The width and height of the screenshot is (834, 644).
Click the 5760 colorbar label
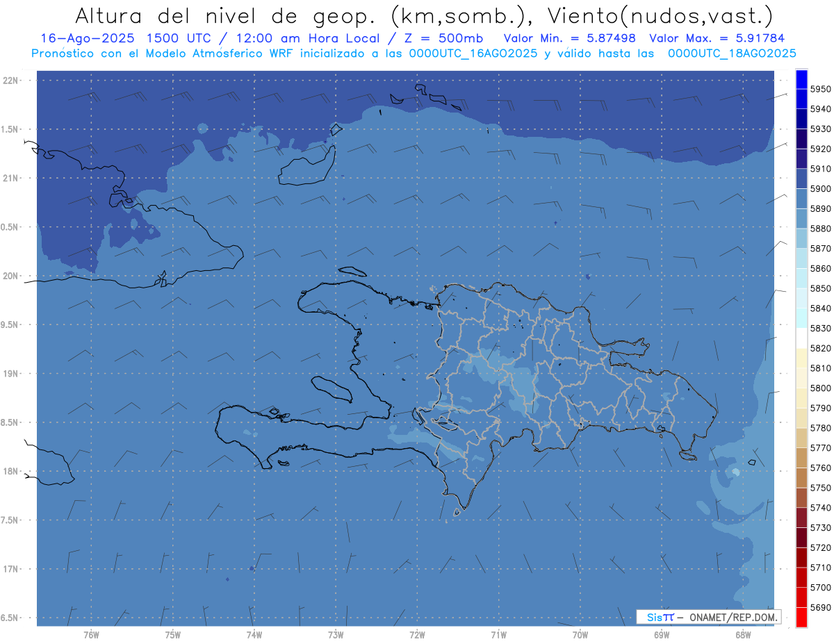pos(820,468)
